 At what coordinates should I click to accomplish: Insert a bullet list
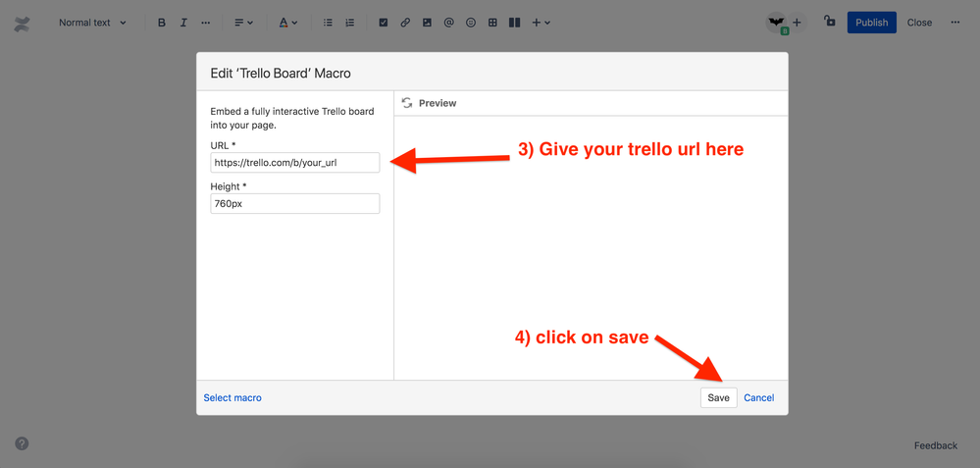[x=328, y=23]
